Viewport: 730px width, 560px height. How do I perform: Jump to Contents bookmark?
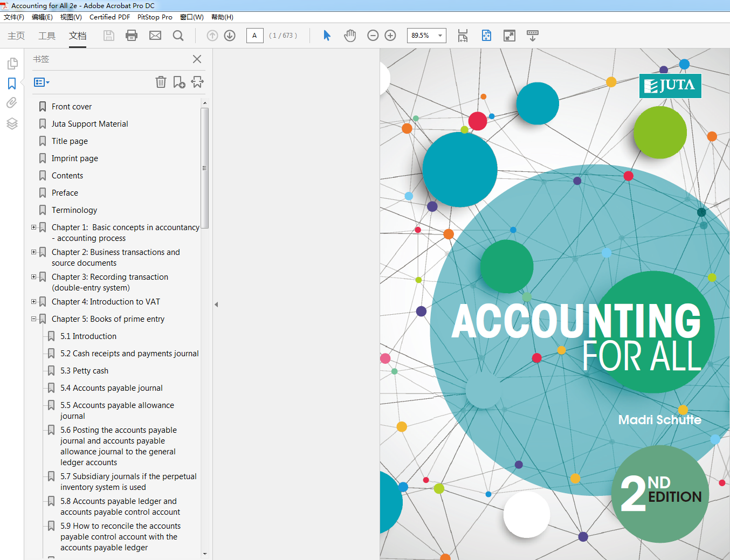pos(67,176)
